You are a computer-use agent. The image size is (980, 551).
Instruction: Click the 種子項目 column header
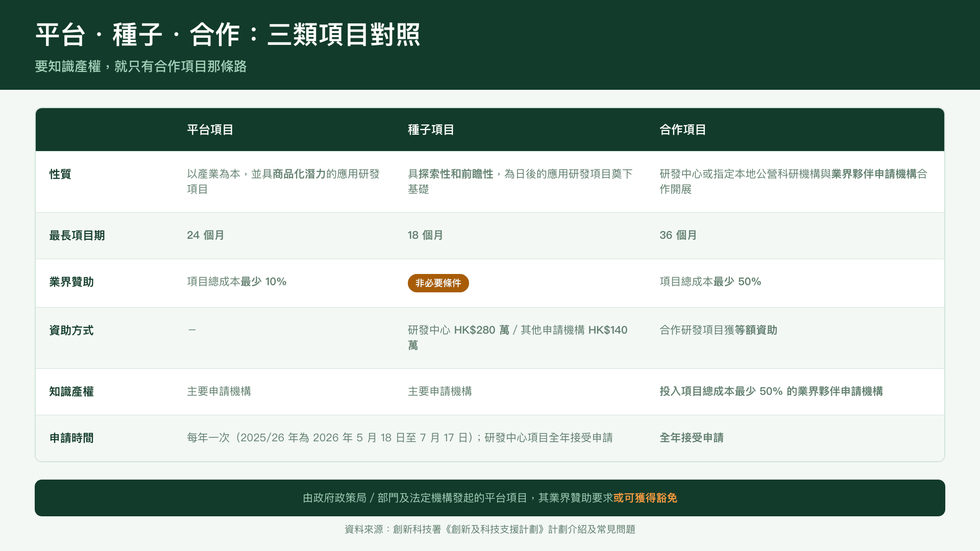click(x=431, y=130)
